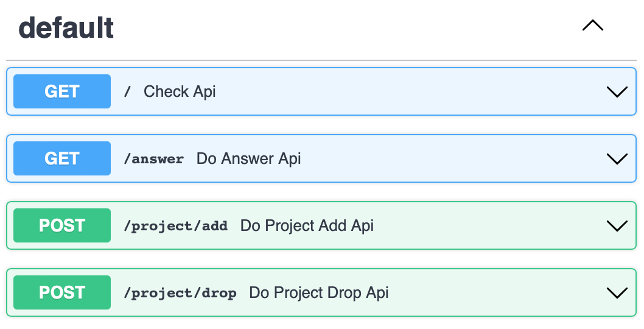Select the /project/add path text
The image size is (644, 329).
(x=175, y=226)
